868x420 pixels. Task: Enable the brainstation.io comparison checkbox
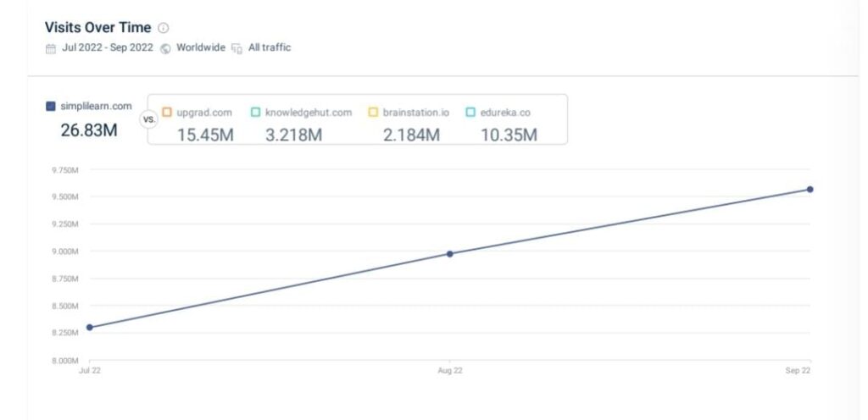pyautogui.click(x=373, y=112)
